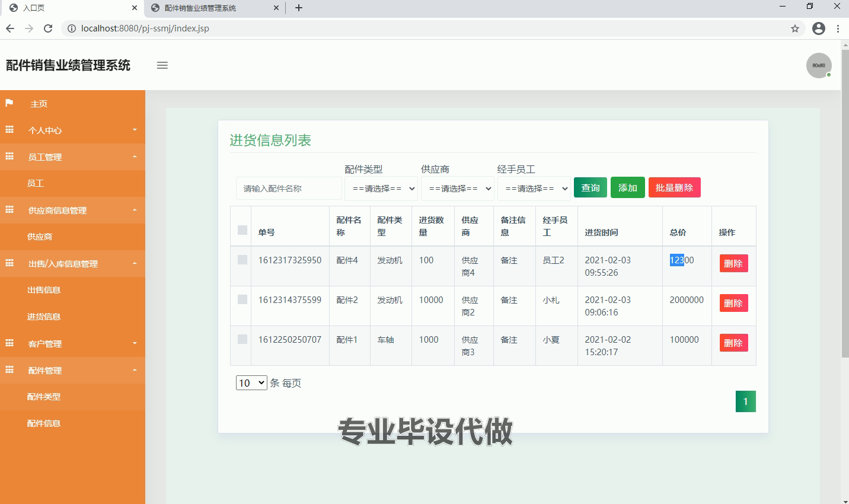Open the user avatar in header
849x504 pixels.
[x=819, y=65]
